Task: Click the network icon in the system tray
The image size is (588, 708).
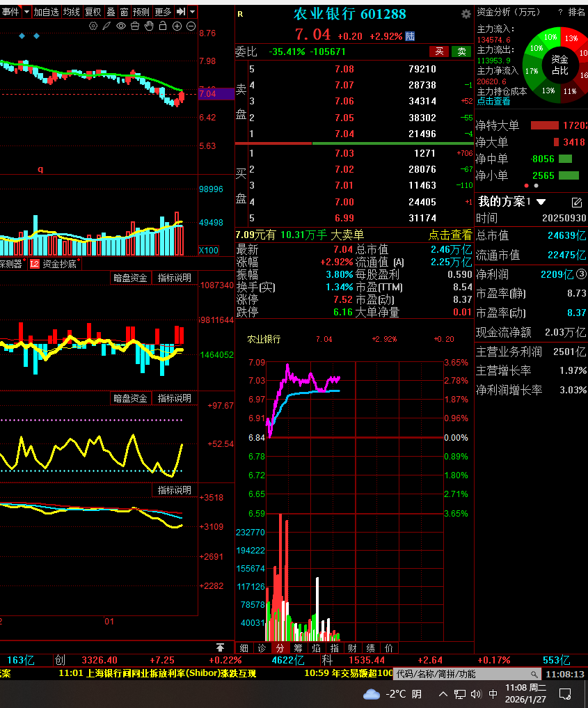Action: tap(460, 694)
